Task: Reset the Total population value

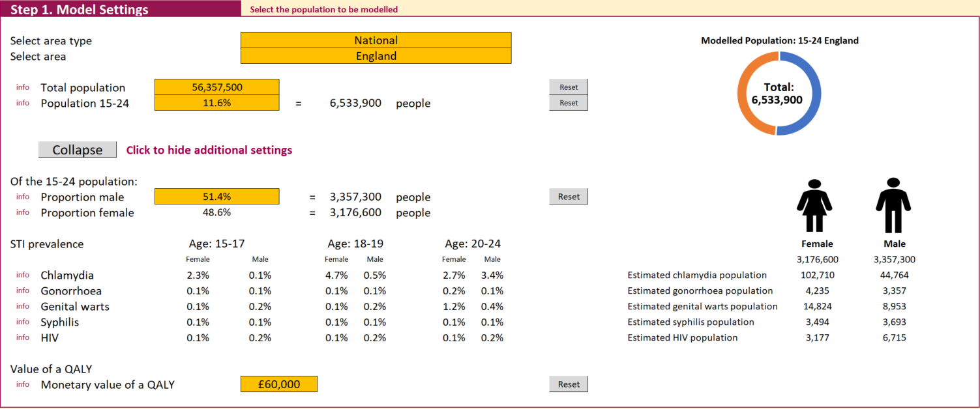Action: pyautogui.click(x=569, y=87)
